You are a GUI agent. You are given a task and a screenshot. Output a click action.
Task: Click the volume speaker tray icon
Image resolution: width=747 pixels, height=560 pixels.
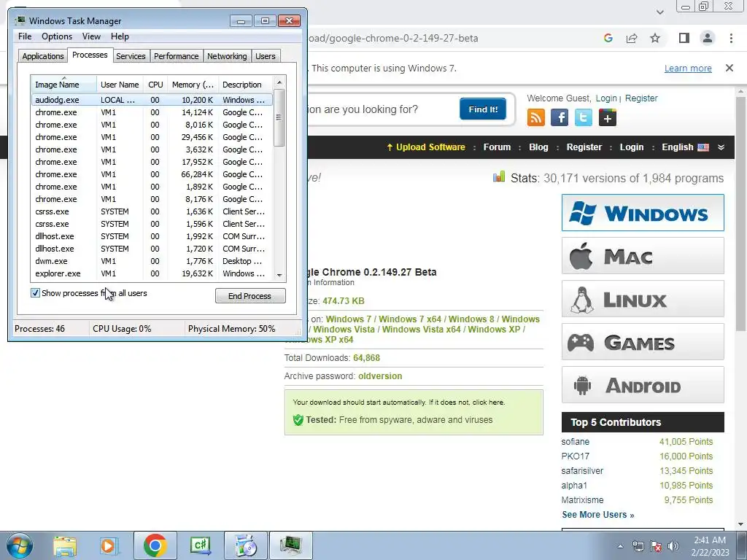(x=673, y=546)
